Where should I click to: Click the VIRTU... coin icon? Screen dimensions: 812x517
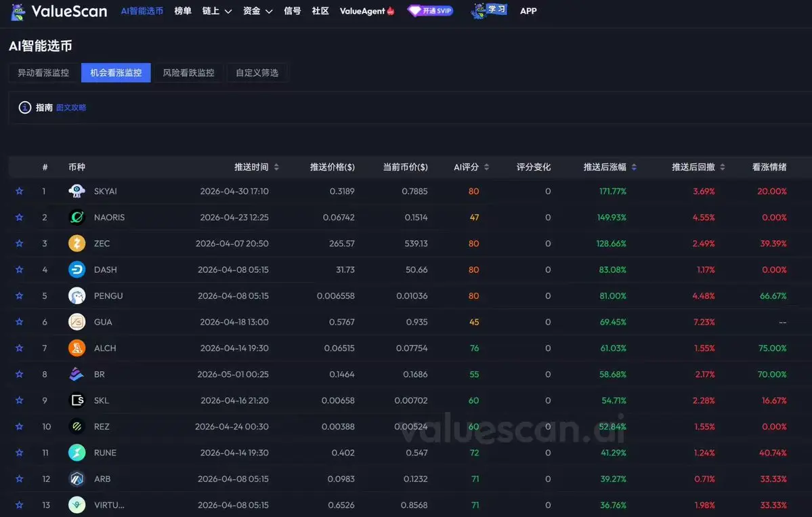tap(77, 505)
